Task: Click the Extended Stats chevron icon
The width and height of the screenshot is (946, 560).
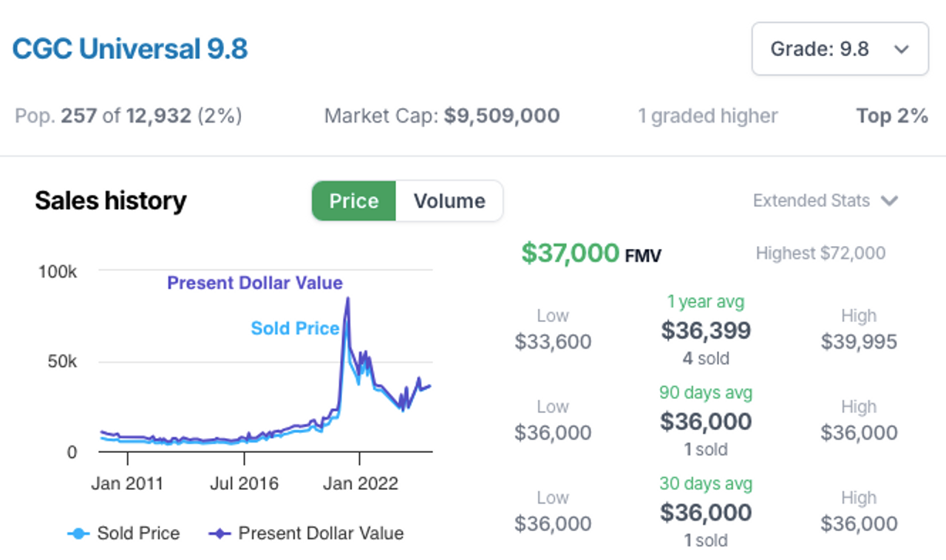Action: point(890,201)
